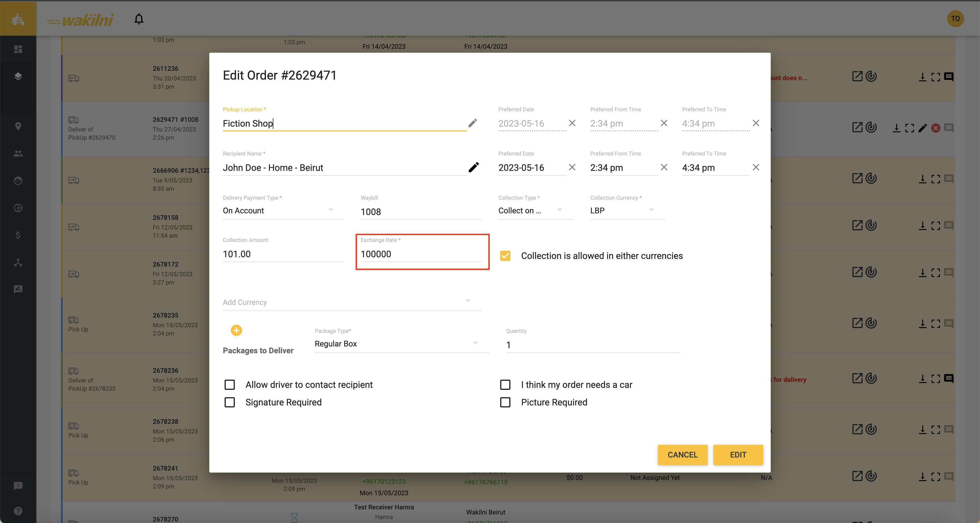This screenshot has height=523, width=980.
Task: Check the Signature Required box
Action: coord(230,402)
